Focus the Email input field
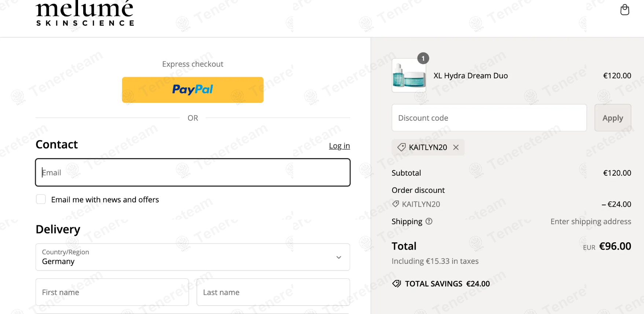Screen dimensions: 644x314 [x=192, y=172]
